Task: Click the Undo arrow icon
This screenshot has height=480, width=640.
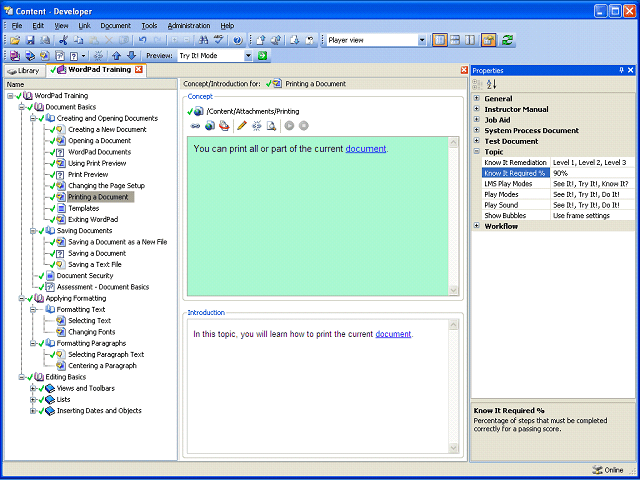Action: (142, 40)
